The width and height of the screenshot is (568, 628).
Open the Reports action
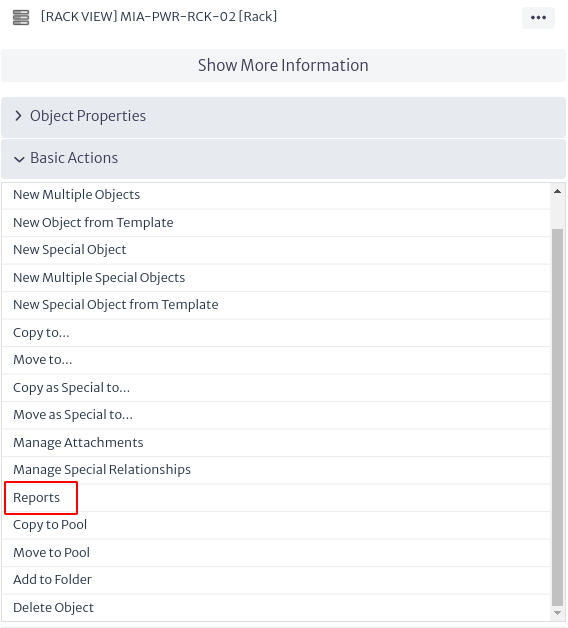[276, 497]
